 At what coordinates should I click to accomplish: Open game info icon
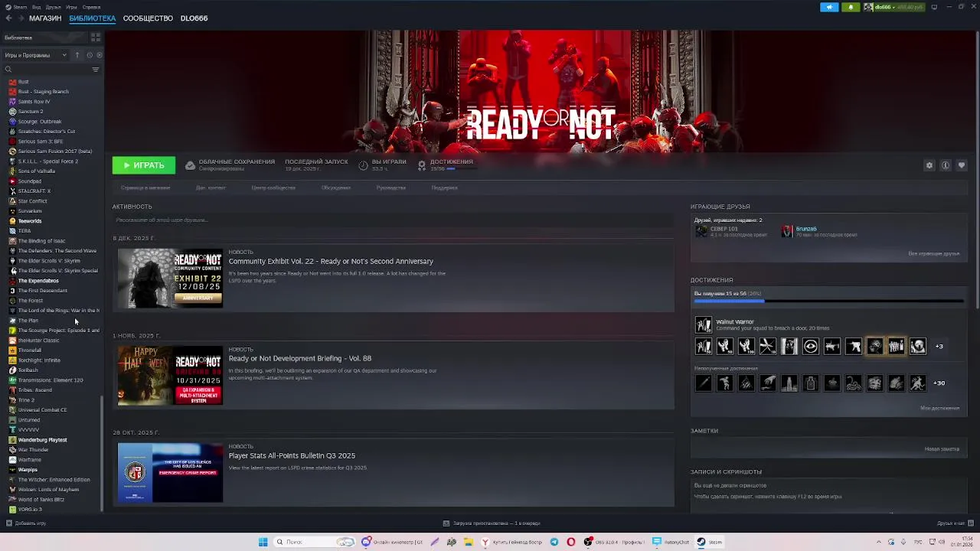coord(946,165)
